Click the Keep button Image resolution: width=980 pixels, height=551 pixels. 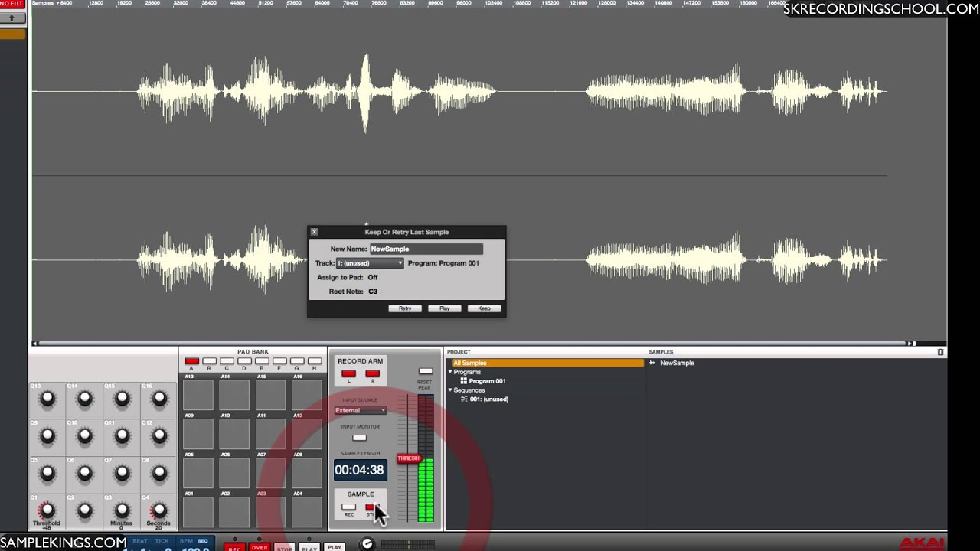pos(484,308)
